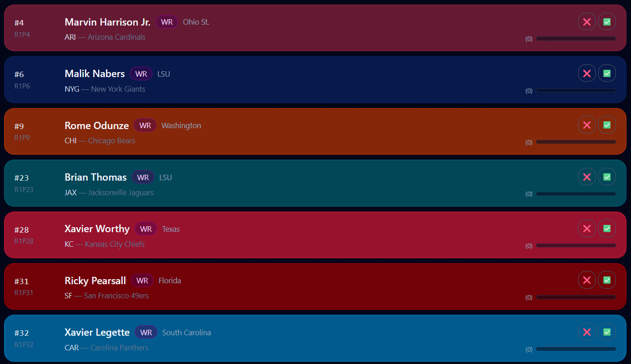This screenshot has height=364, width=631.
Task: Click Ricky Pearsall's rating bar
Action: coord(576,297)
